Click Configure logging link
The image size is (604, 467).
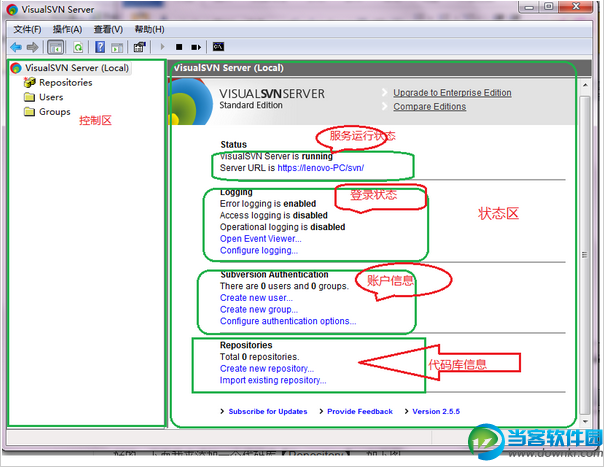coord(259,250)
